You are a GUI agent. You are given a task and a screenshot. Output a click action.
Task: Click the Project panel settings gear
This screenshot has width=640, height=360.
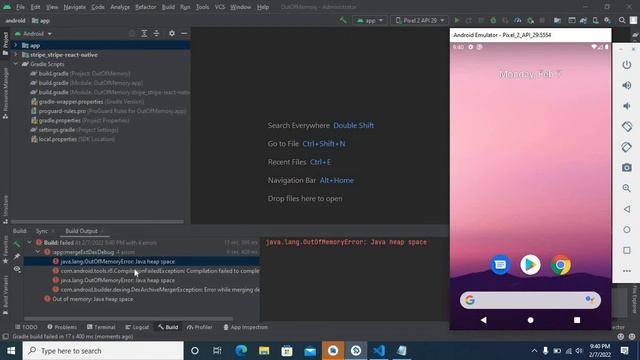pyautogui.click(x=172, y=33)
